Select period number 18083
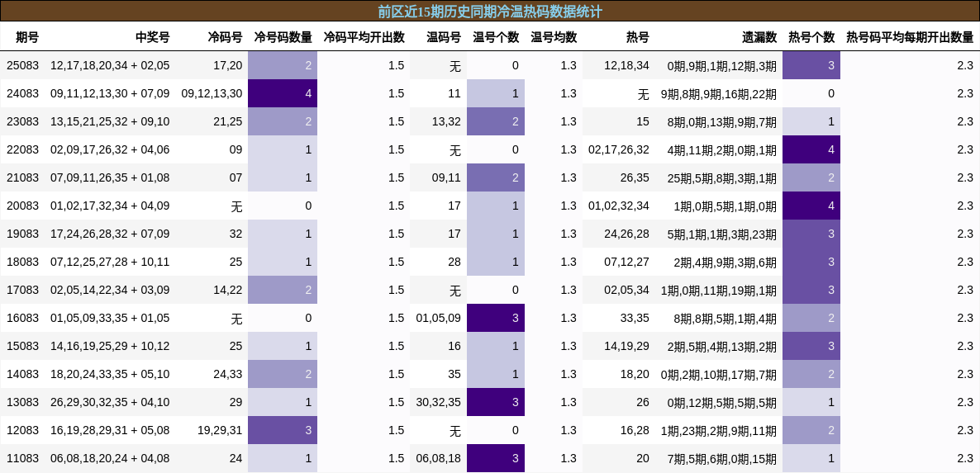Image resolution: width=980 pixels, height=473 pixels. pyautogui.click(x=22, y=262)
